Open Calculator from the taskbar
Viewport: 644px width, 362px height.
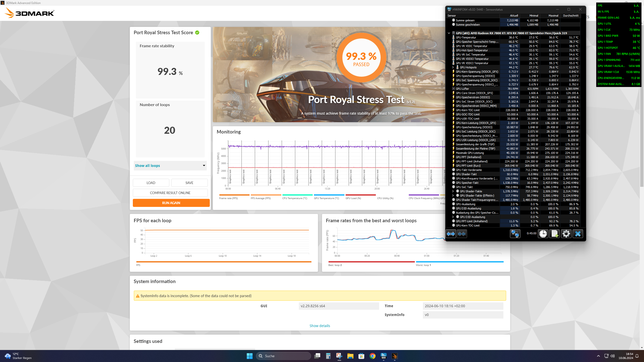328,356
